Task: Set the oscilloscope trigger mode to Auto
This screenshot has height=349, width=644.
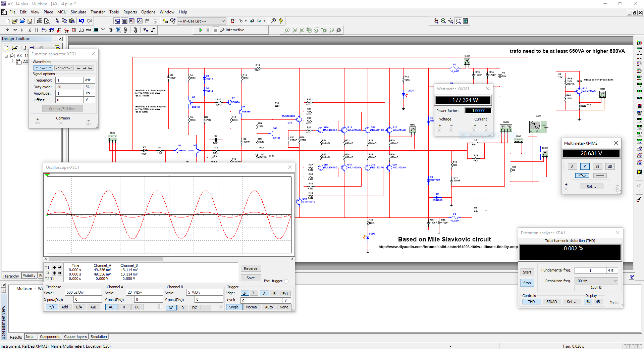Action: (x=269, y=307)
